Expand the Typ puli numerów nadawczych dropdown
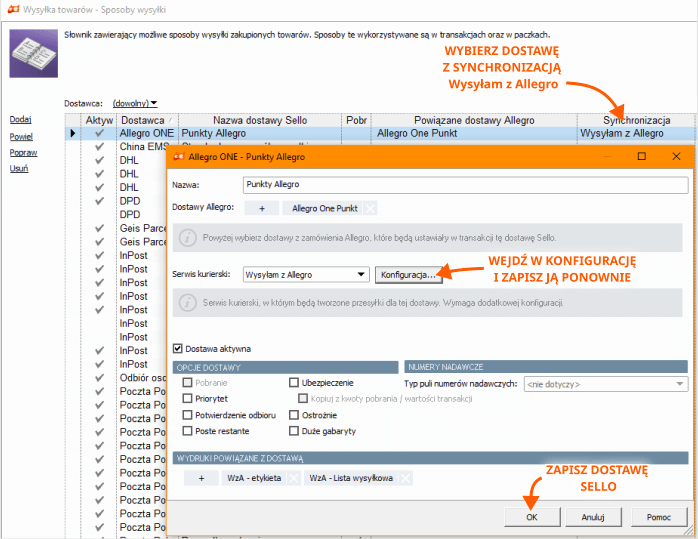The image size is (698, 539). [681, 383]
